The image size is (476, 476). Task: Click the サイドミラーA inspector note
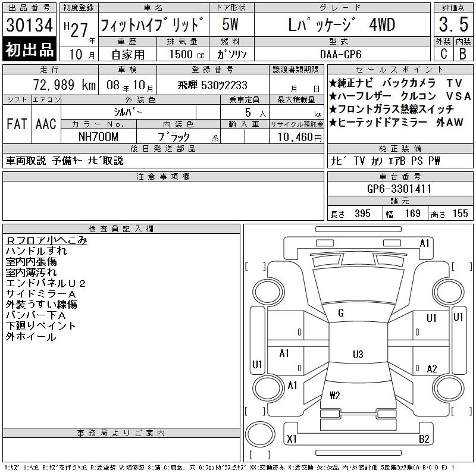click(x=41, y=294)
